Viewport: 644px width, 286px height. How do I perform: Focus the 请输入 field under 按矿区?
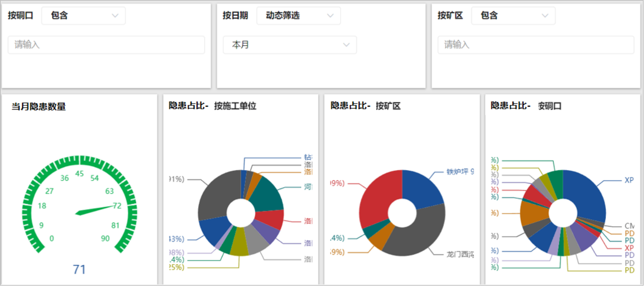tap(536, 45)
